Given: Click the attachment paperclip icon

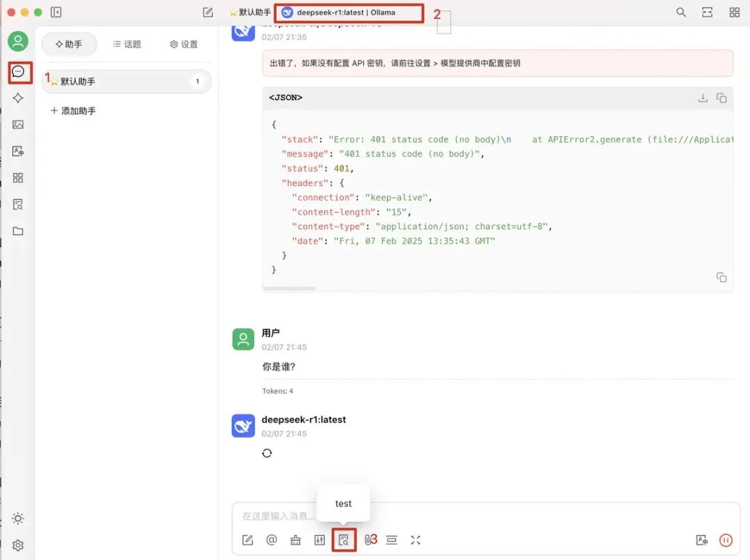Looking at the screenshot, I should point(368,540).
